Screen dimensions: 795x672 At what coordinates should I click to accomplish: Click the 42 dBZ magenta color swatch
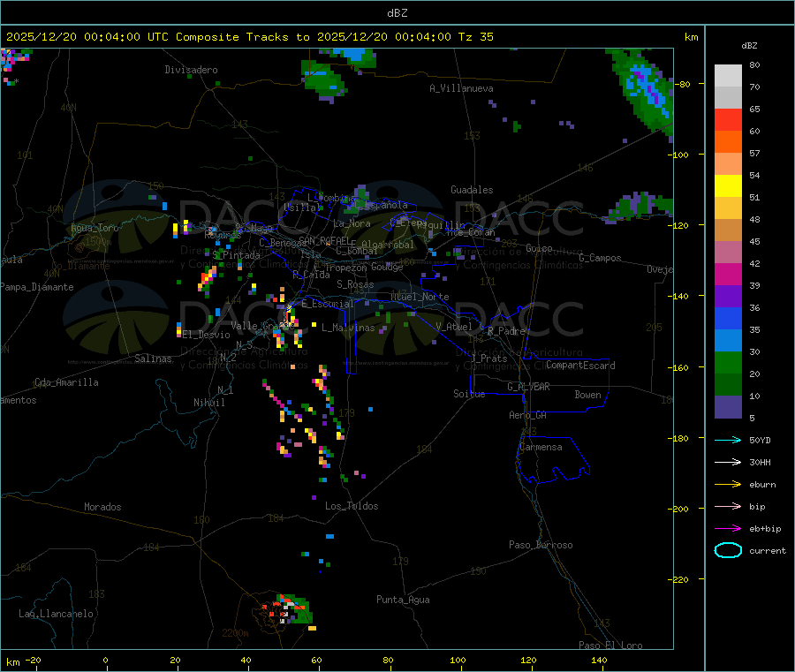pos(728,274)
